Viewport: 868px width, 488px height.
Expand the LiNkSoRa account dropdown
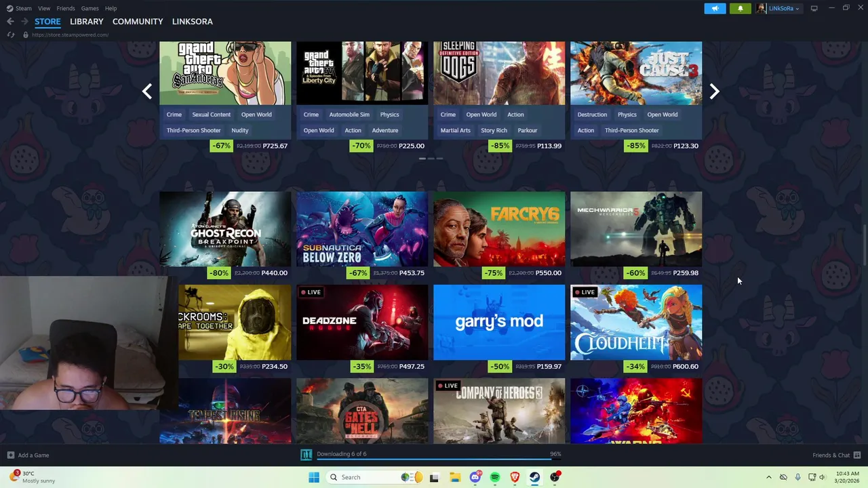[x=797, y=9]
